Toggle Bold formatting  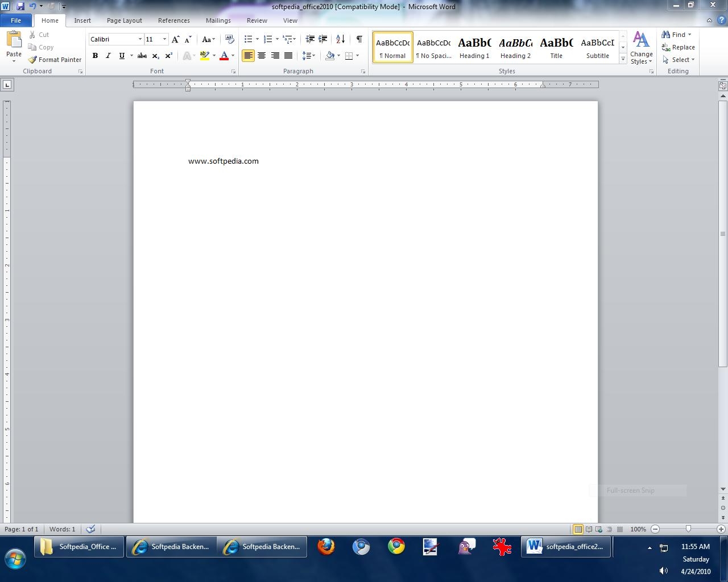pos(95,56)
